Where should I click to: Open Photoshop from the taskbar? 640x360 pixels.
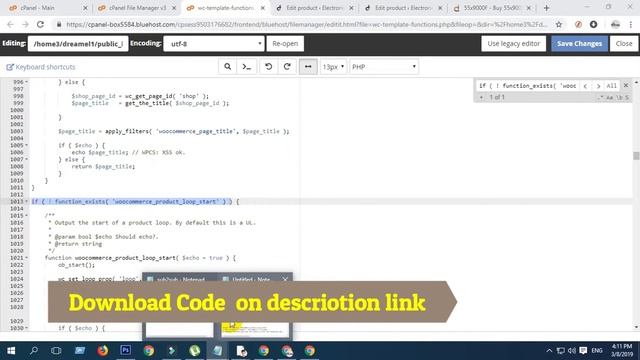[126, 351]
